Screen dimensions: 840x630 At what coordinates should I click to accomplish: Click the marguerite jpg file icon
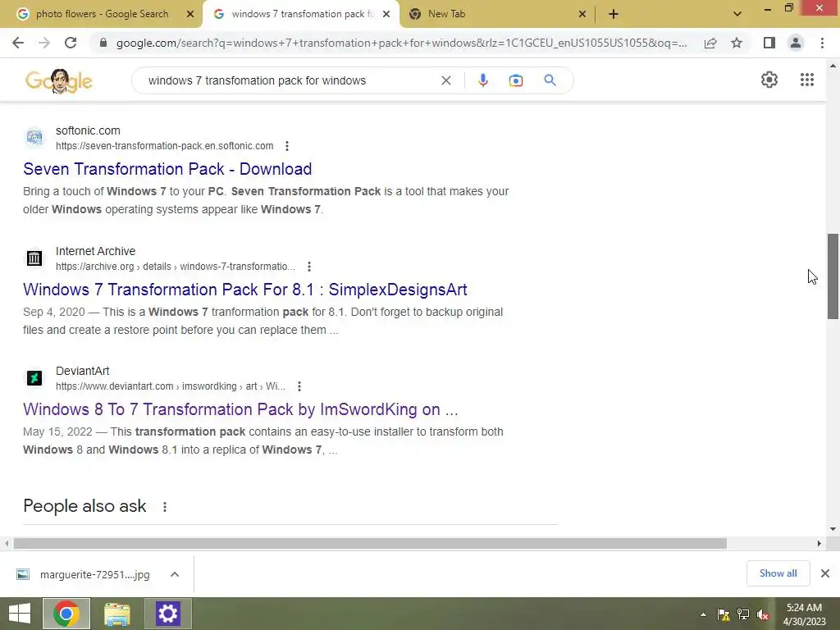click(22, 574)
